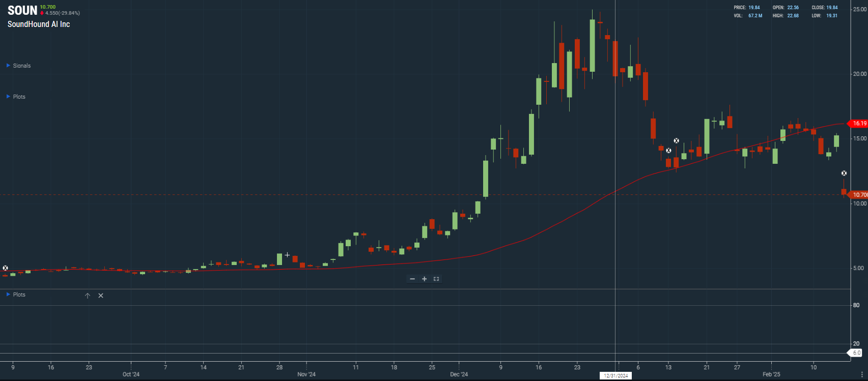This screenshot has width=868, height=381.
Task: Click the Dec '24 label on time axis
Action: [459, 374]
